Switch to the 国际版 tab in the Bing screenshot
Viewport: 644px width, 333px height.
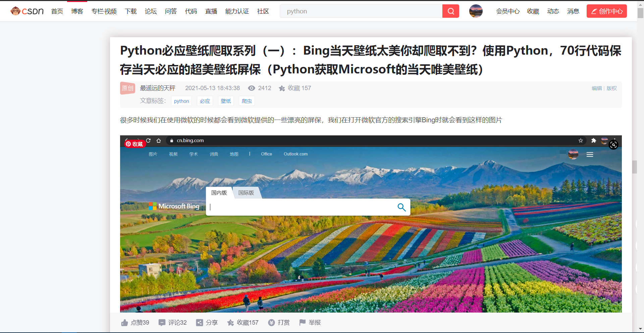246,193
